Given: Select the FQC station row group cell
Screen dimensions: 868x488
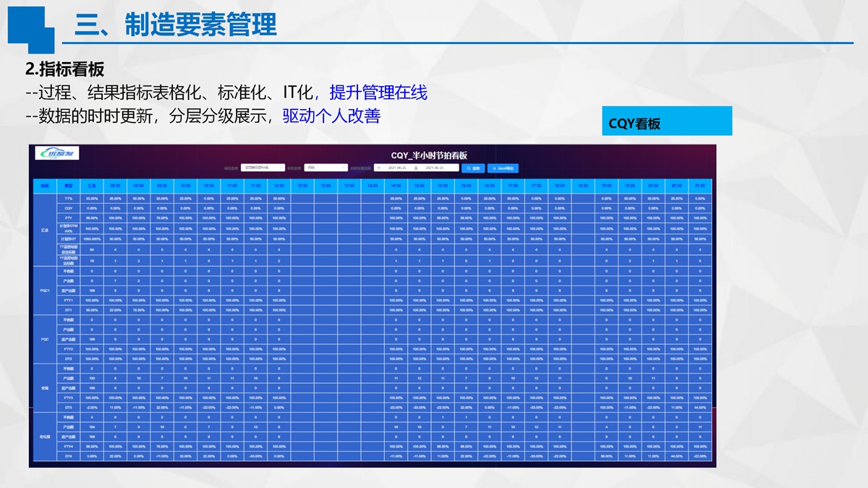Looking at the screenshot, I should (x=45, y=339).
